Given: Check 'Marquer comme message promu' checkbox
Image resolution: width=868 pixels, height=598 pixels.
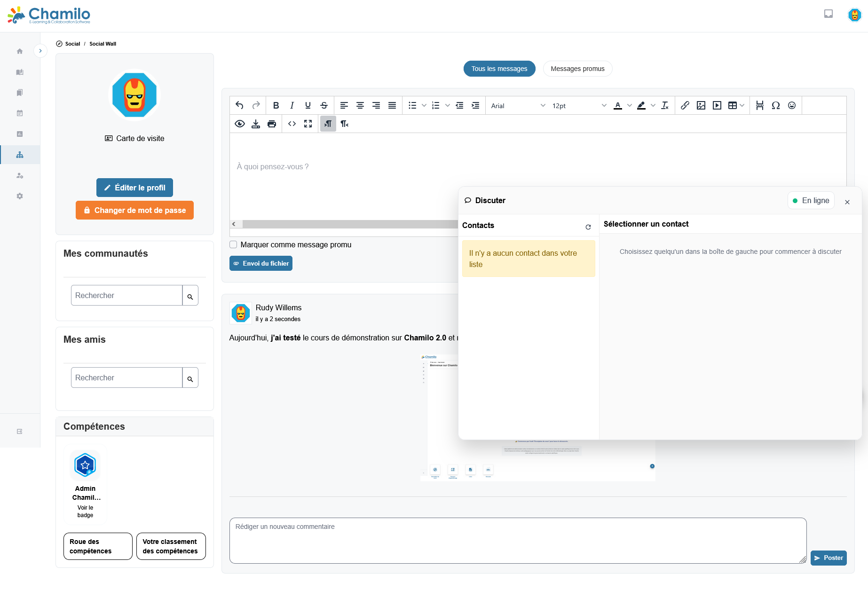Looking at the screenshot, I should [233, 244].
